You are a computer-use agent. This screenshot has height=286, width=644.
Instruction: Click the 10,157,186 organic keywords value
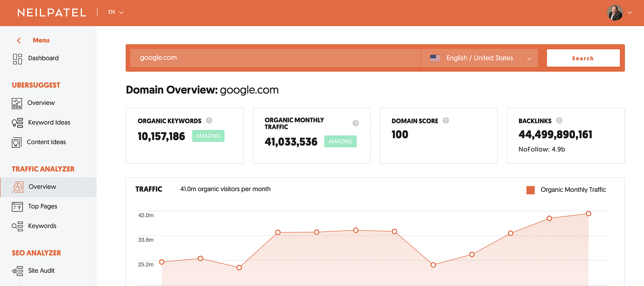point(161,136)
